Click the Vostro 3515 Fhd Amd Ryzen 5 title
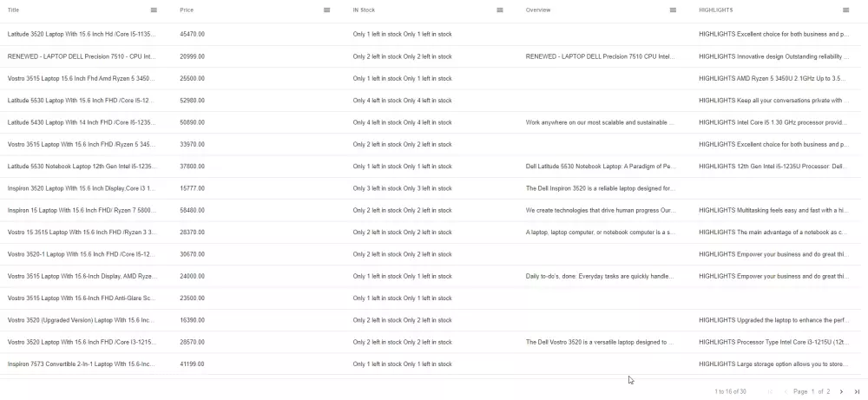868x400 pixels. click(82, 79)
